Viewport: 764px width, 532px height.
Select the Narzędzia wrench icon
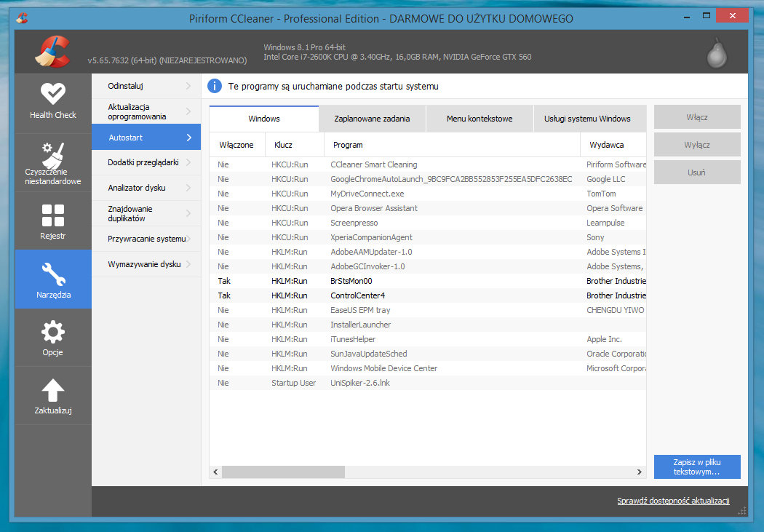point(54,274)
